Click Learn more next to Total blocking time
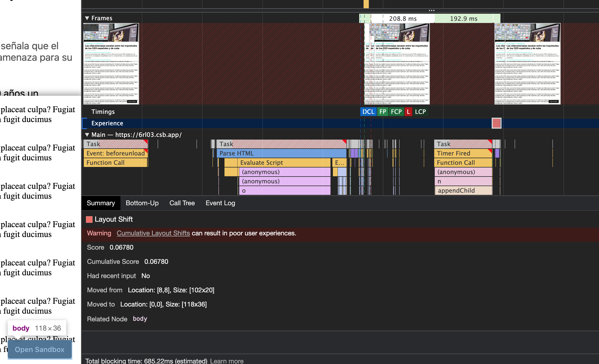Image resolution: width=599 pixels, height=364 pixels. [226, 361]
